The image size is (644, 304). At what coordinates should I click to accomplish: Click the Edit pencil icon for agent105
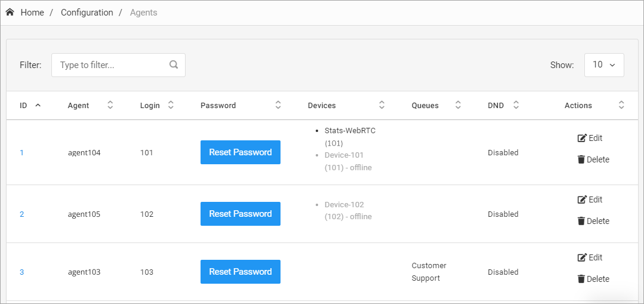pyautogui.click(x=582, y=199)
